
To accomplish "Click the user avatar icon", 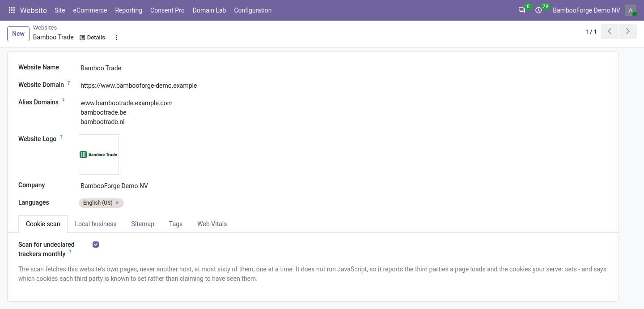I will click(631, 10).
